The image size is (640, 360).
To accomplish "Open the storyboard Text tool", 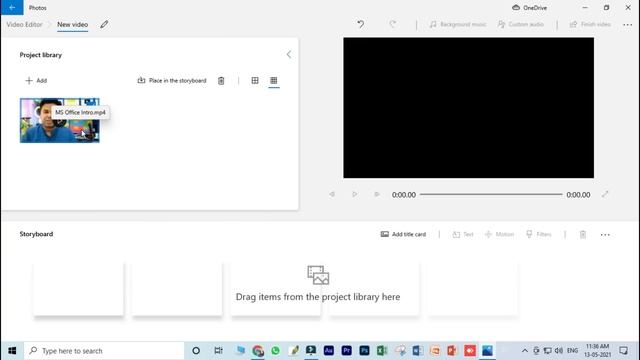I will [x=463, y=234].
